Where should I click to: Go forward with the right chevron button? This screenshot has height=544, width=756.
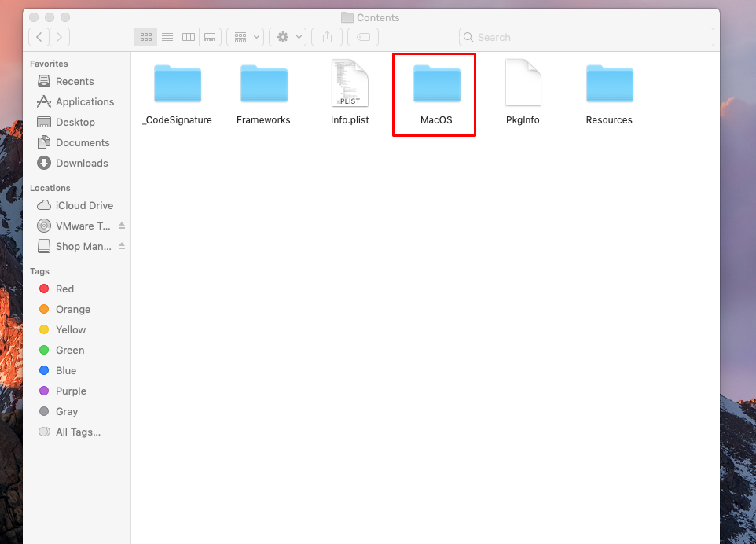click(x=59, y=37)
